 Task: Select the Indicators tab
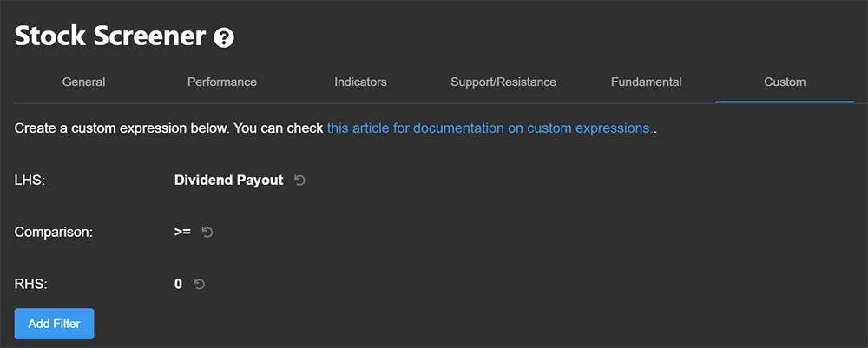[x=360, y=82]
